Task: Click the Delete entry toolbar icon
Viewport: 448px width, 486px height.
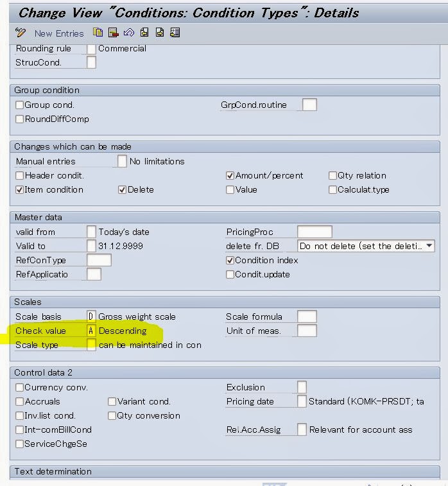Action: click(x=114, y=32)
